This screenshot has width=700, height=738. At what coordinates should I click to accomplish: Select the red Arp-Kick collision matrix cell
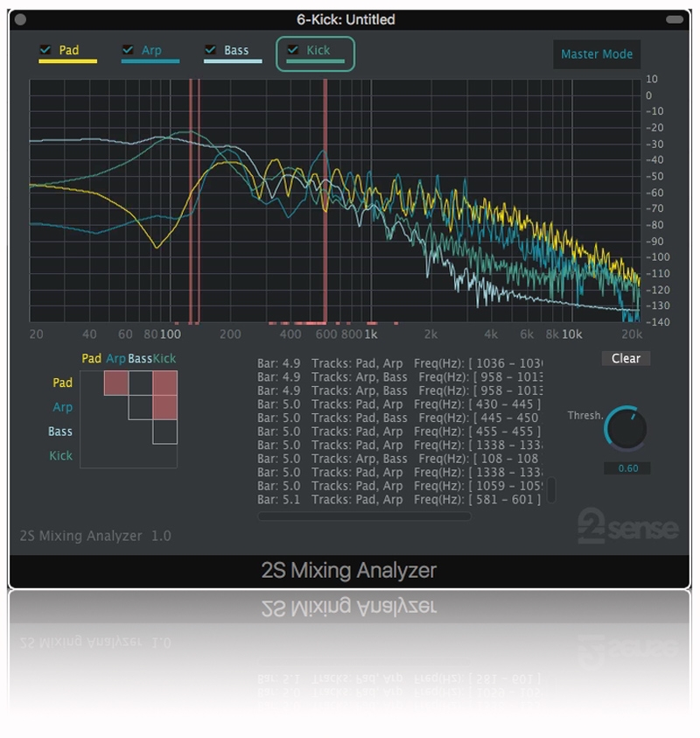(x=165, y=408)
